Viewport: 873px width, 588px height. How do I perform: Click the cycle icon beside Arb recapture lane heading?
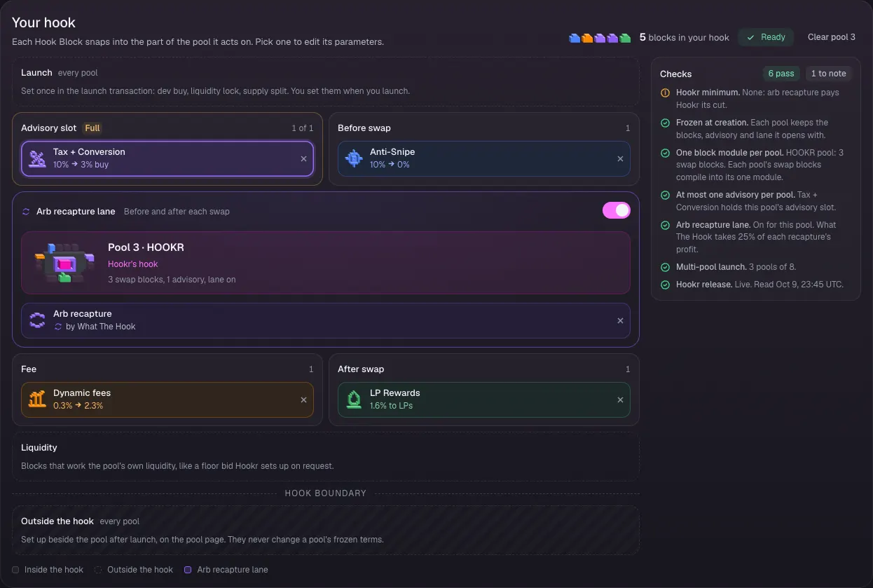pos(26,212)
